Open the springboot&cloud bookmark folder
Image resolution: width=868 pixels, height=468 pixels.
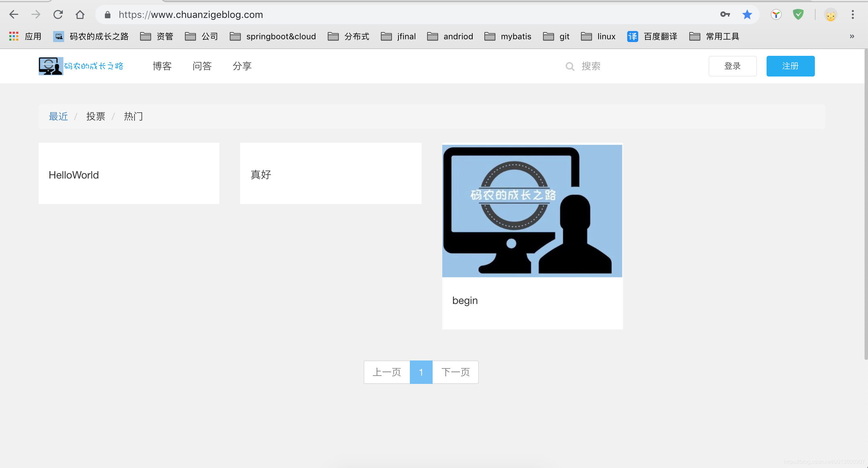click(x=273, y=36)
